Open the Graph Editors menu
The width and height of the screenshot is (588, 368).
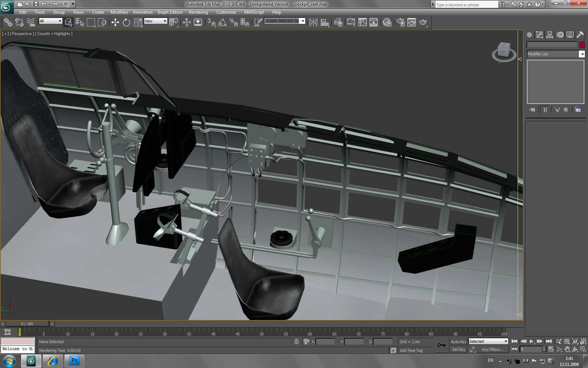pos(170,12)
